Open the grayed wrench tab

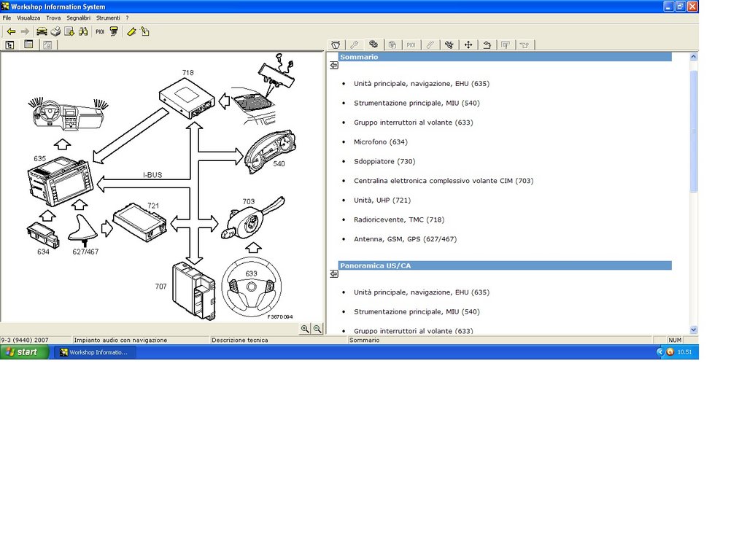(354, 44)
